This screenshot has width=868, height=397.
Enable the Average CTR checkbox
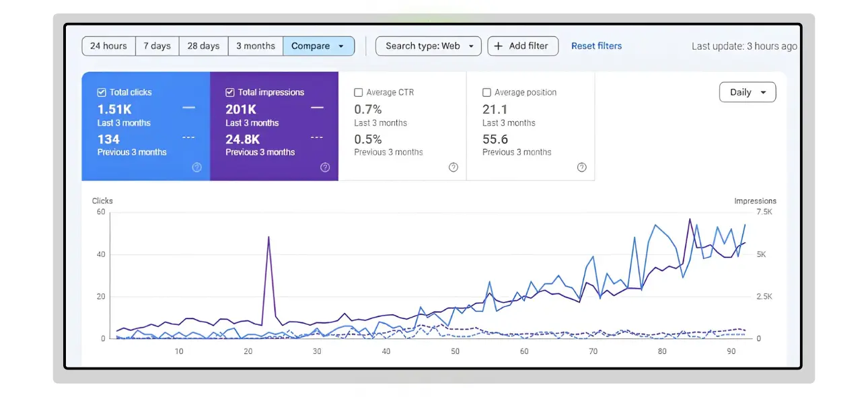[x=358, y=92]
